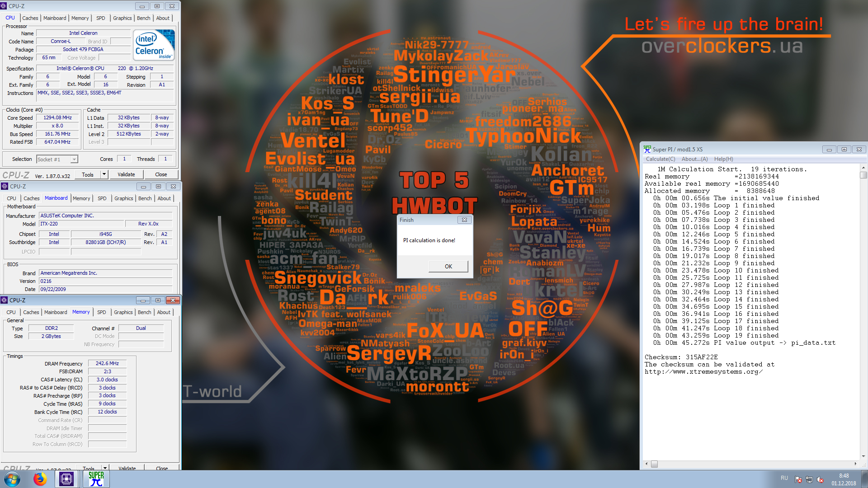Screen dimensions: 868x488
Task: Click the CAS# Latency value 3.0 clocks
Action: pyautogui.click(x=107, y=380)
